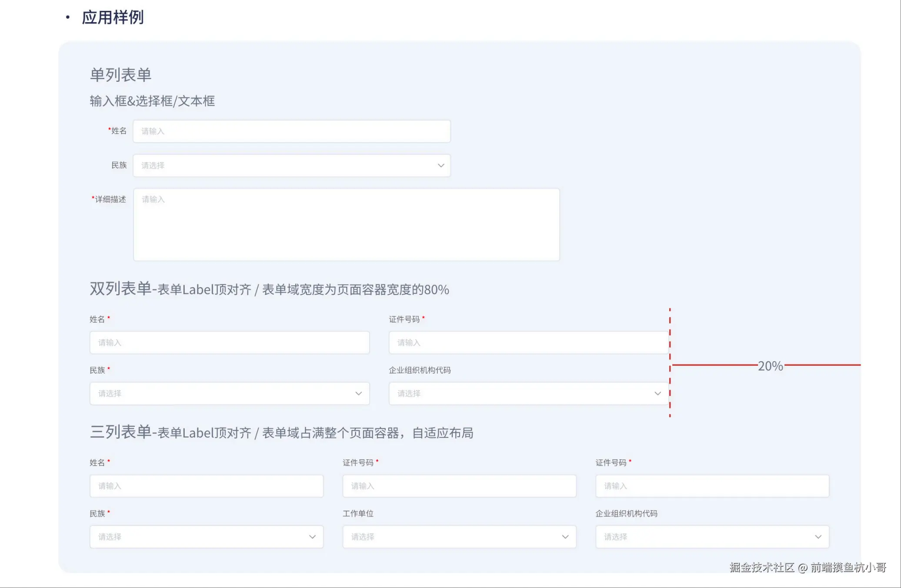901x588 pixels.
Task: Click middle 证件号码 input in three-column form
Action: [459, 486]
